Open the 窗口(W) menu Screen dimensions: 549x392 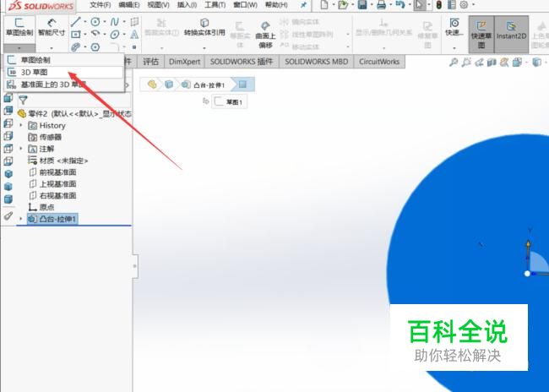[245, 5]
